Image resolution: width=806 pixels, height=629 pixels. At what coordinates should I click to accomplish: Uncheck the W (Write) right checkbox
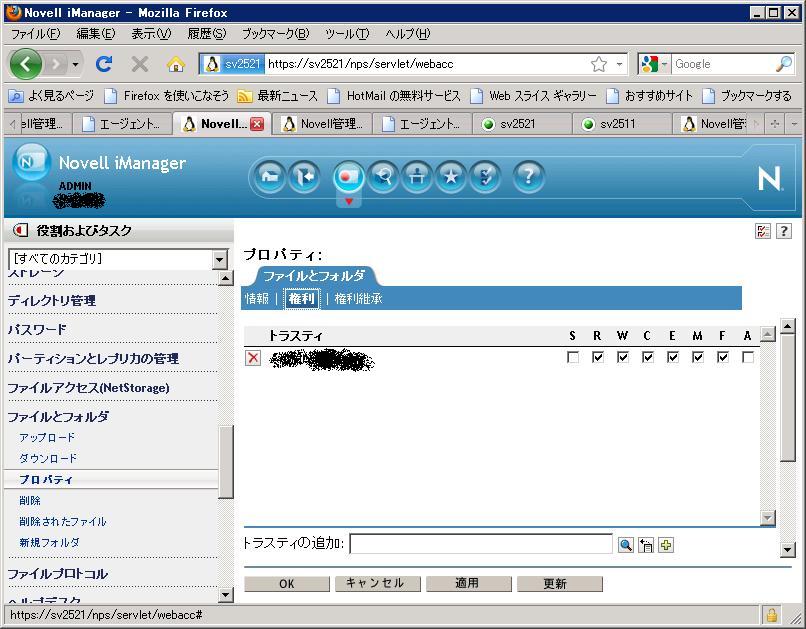tap(622, 357)
